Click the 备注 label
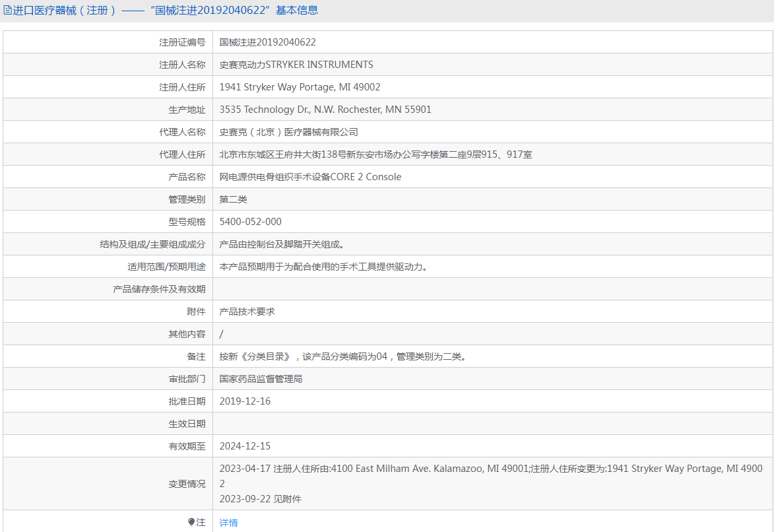Viewport: 774px width, 532px height. pos(196,356)
